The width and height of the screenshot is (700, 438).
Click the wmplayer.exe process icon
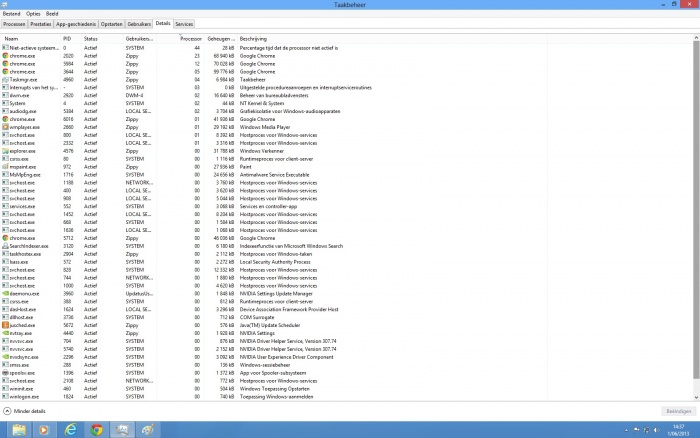(5, 127)
